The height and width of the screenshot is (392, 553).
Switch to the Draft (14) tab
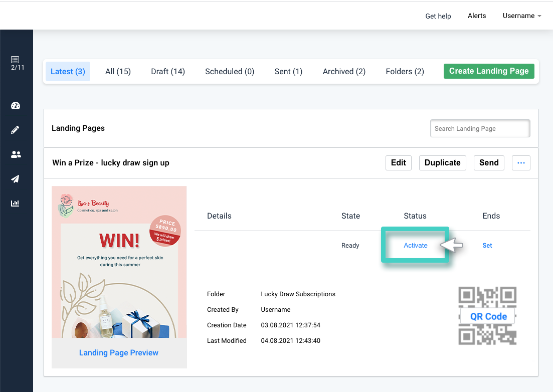click(x=168, y=72)
